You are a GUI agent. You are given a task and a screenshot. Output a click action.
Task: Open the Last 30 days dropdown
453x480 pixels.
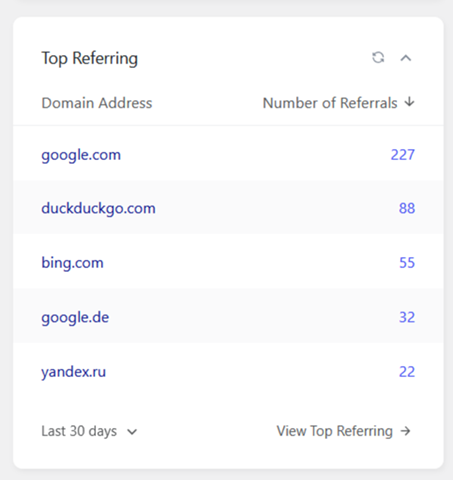click(89, 431)
